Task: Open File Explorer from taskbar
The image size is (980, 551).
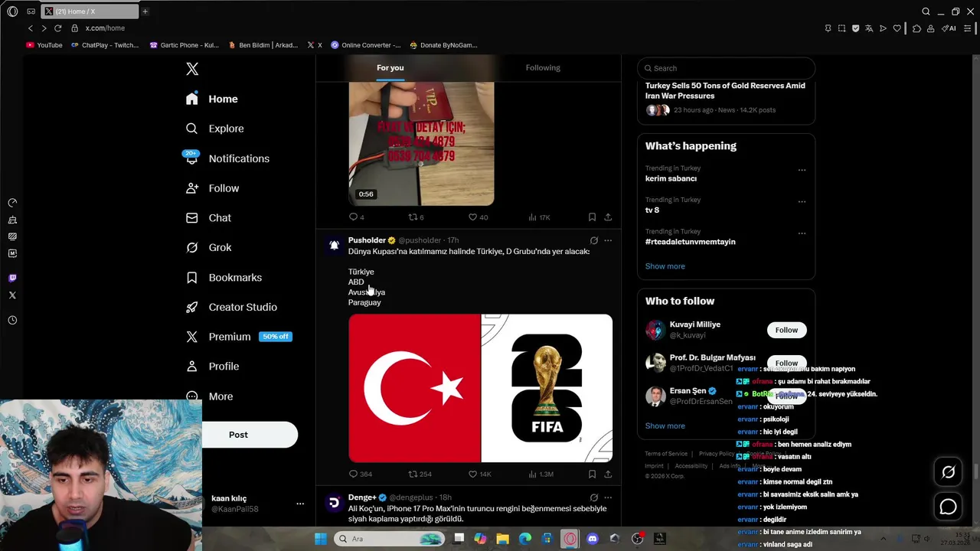Action: [502, 539]
